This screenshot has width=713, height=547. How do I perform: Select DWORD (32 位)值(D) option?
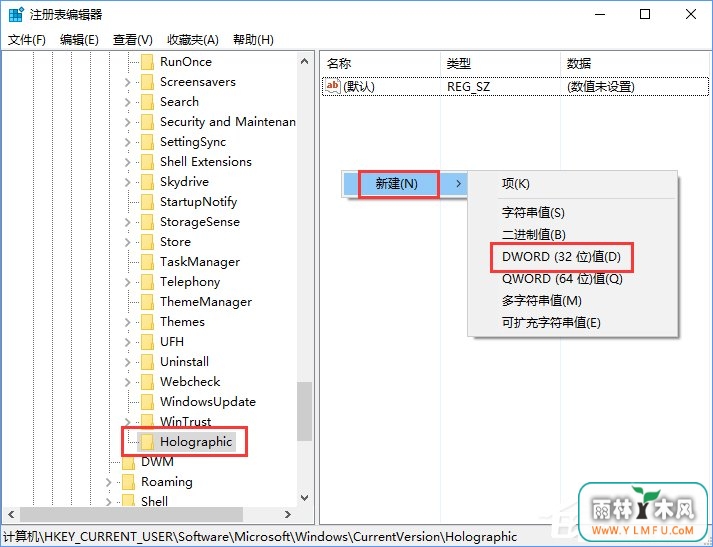(x=561, y=257)
